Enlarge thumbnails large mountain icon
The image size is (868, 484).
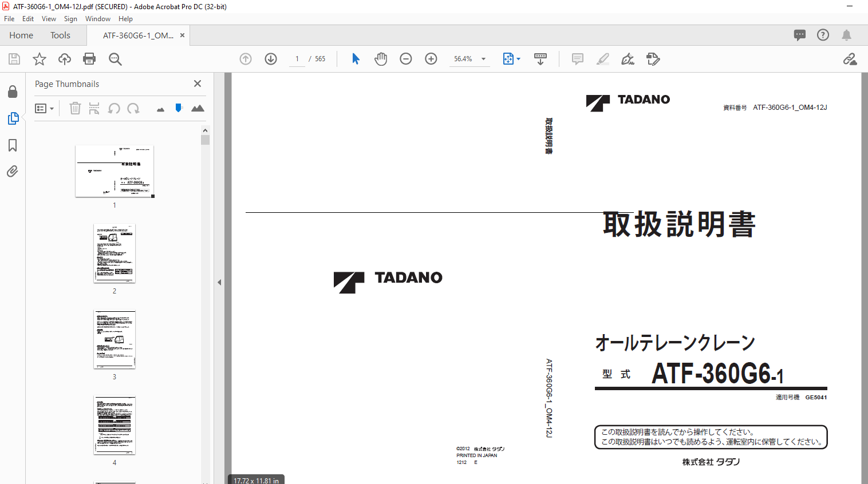tap(198, 108)
